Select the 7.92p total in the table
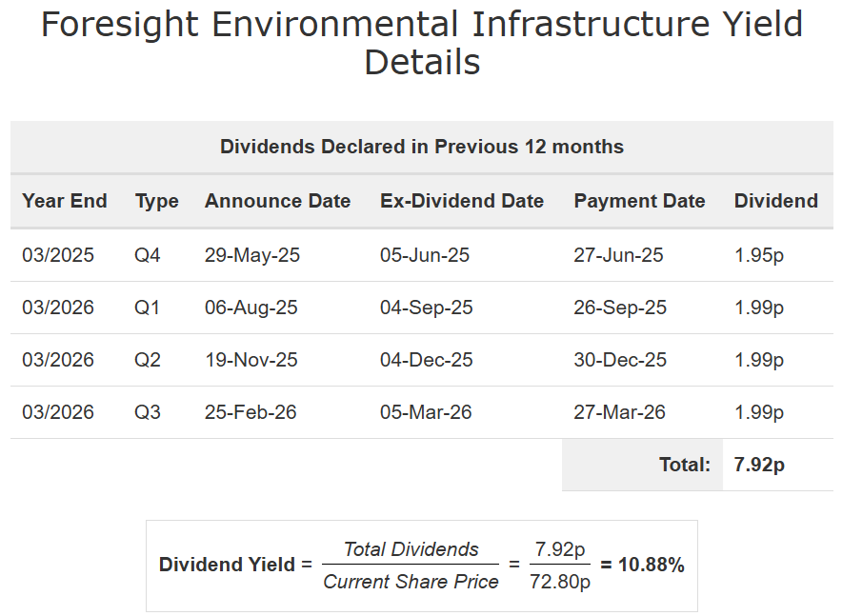Image resolution: width=842 pixels, height=616 pixels. tap(759, 465)
